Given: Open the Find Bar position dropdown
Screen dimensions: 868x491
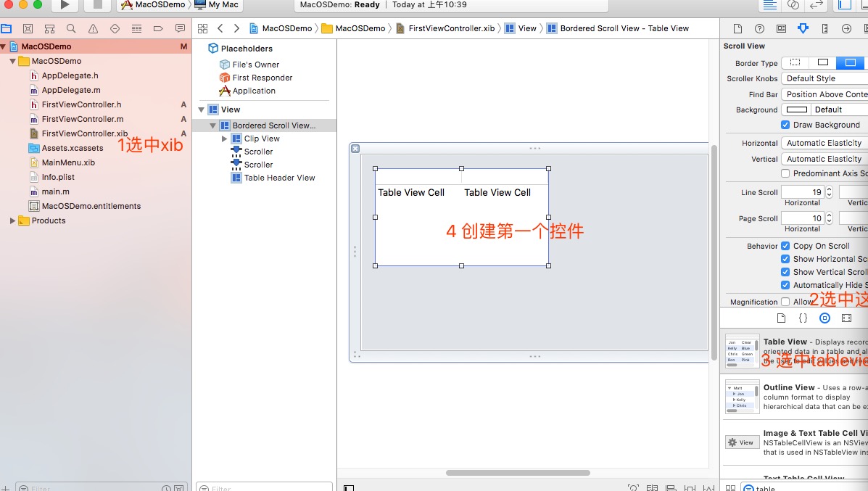Looking at the screenshot, I should coord(824,94).
